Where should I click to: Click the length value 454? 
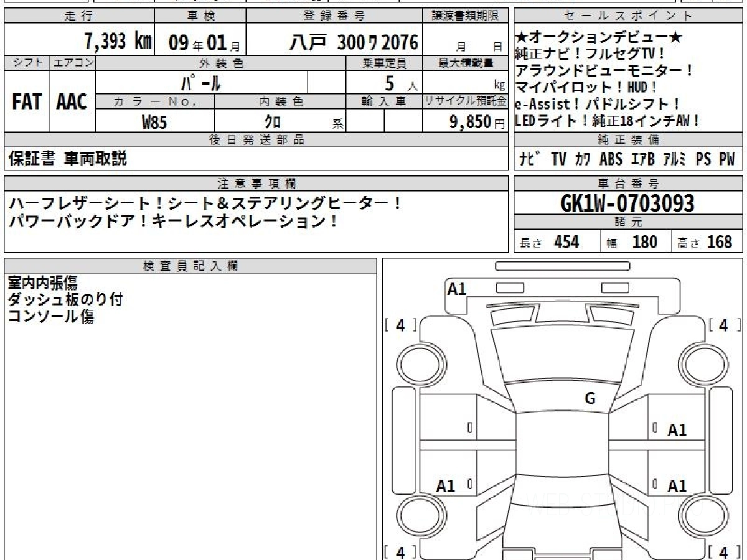pos(566,242)
